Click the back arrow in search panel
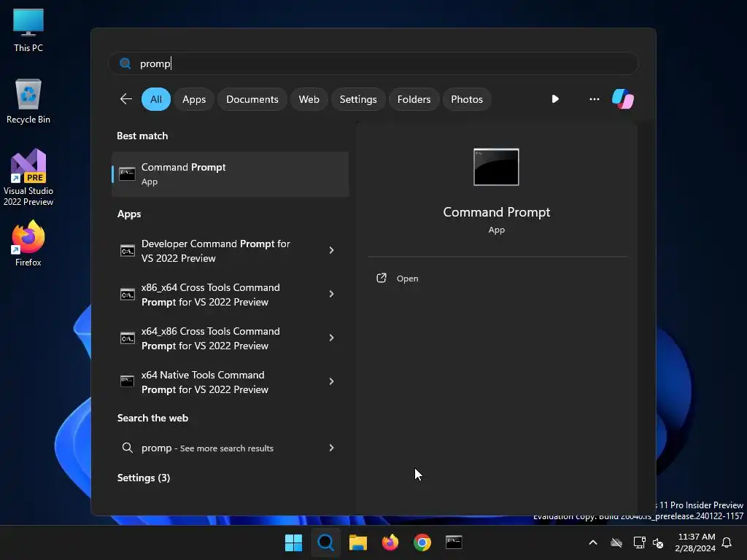 point(125,99)
